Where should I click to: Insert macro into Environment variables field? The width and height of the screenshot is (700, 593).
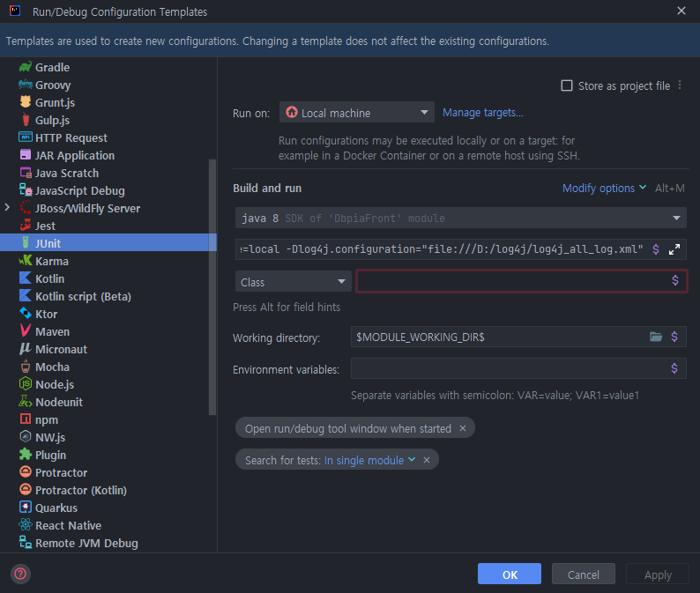[x=674, y=368]
